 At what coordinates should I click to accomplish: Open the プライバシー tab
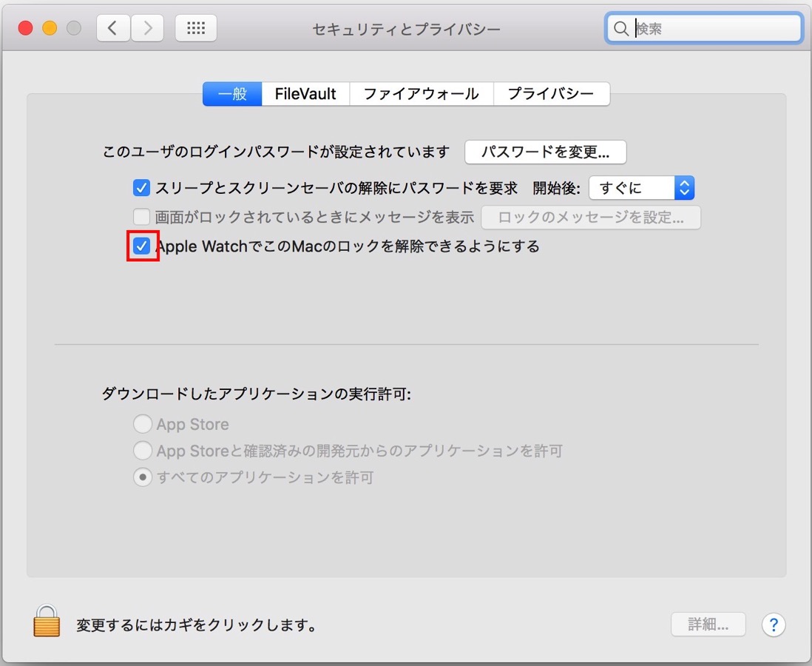point(552,94)
